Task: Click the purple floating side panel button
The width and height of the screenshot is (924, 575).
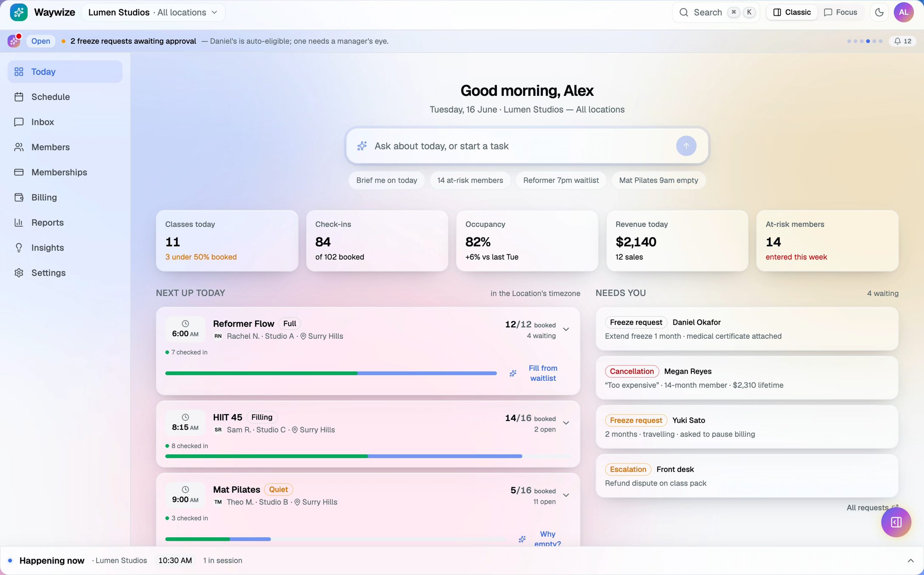Action: pyautogui.click(x=896, y=522)
